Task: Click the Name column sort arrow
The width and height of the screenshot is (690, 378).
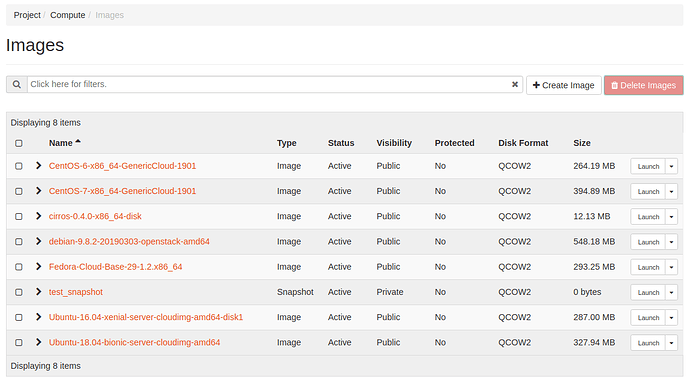Action: (x=78, y=142)
